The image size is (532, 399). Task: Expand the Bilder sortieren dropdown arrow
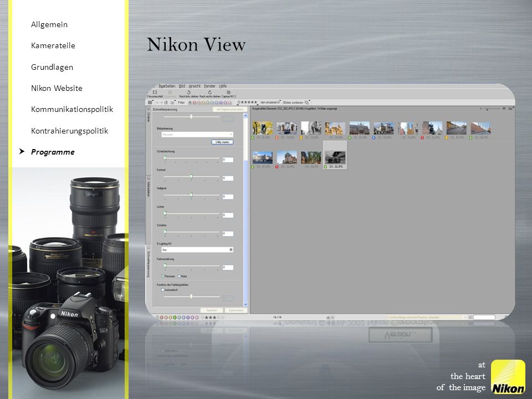point(310,101)
